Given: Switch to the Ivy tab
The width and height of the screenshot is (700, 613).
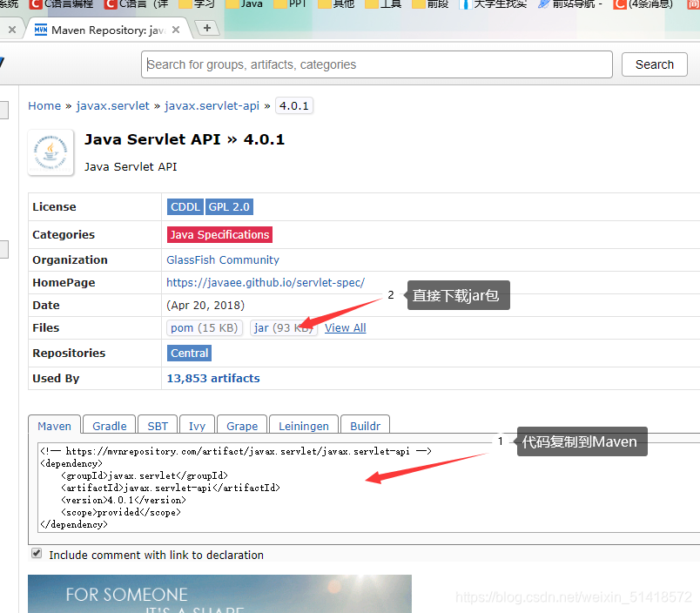Looking at the screenshot, I should 197,426.
